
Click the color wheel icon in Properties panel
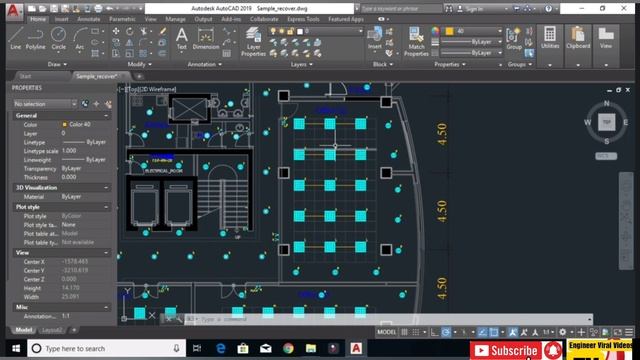tap(435, 31)
